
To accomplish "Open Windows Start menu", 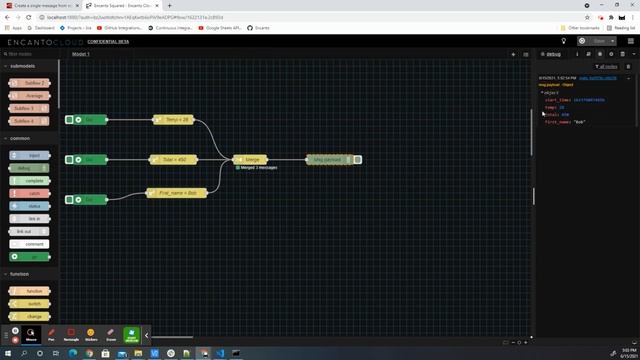I will [x=8, y=353].
